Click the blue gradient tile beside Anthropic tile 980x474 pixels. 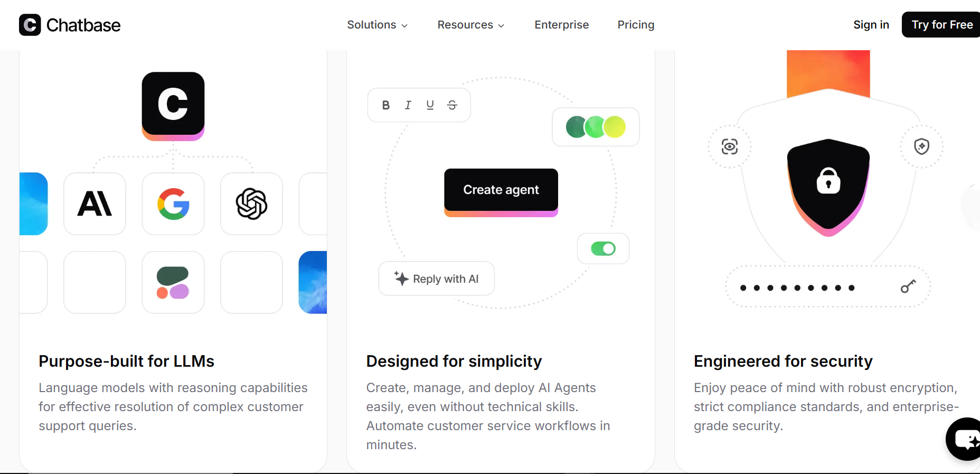[x=34, y=204]
